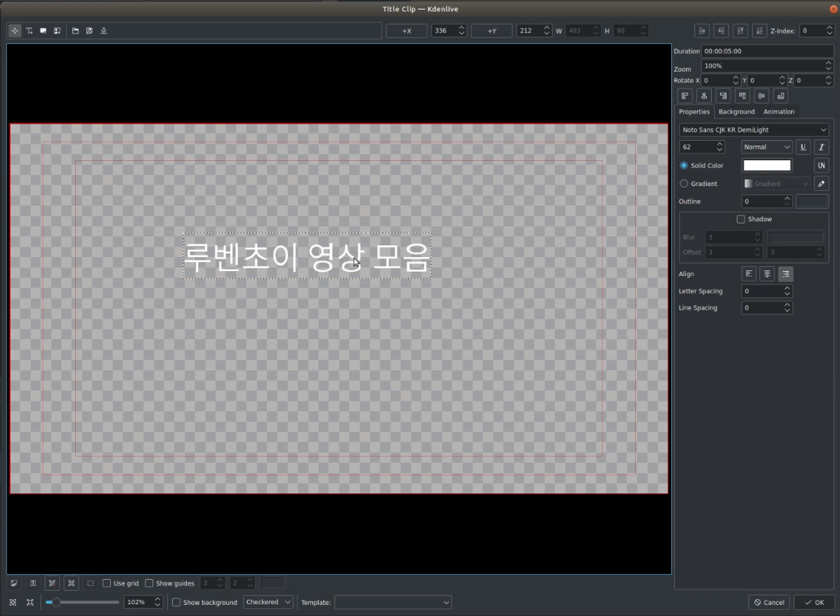This screenshot has height=616, width=840.
Task: Select the Add Image tool
Action: pyautogui.click(x=57, y=31)
